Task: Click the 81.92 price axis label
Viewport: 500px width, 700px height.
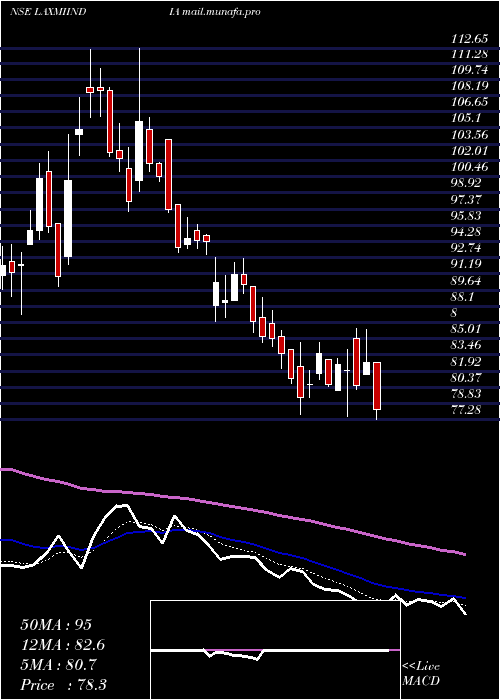Action: click(x=467, y=362)
